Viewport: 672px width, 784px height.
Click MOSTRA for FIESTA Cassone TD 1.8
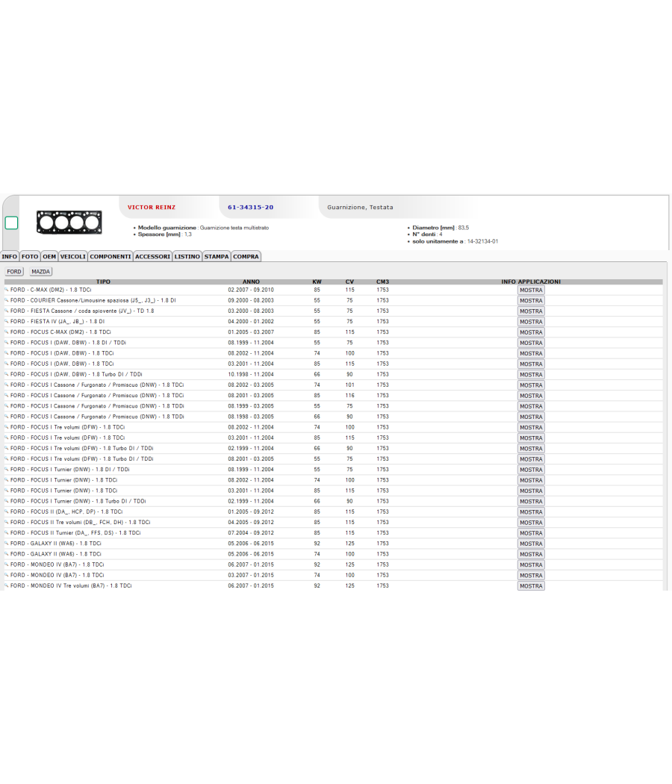pyautogui.click(x=531, y=311)
